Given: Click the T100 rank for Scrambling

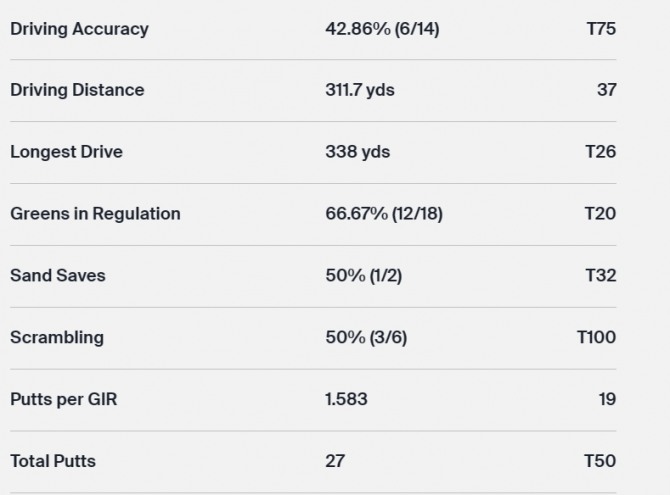Looking at the screenshot, I should pyautogui.click(x=597, y=338).
